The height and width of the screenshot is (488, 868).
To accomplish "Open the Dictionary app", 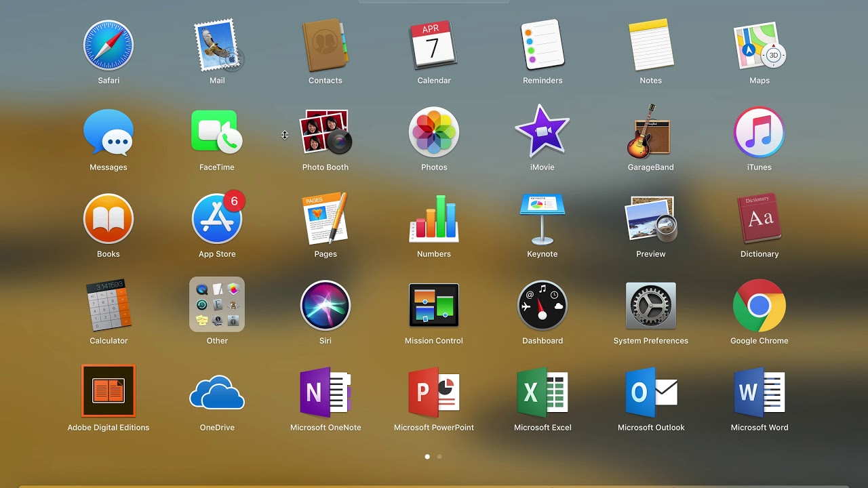I will tap(759, 219).
